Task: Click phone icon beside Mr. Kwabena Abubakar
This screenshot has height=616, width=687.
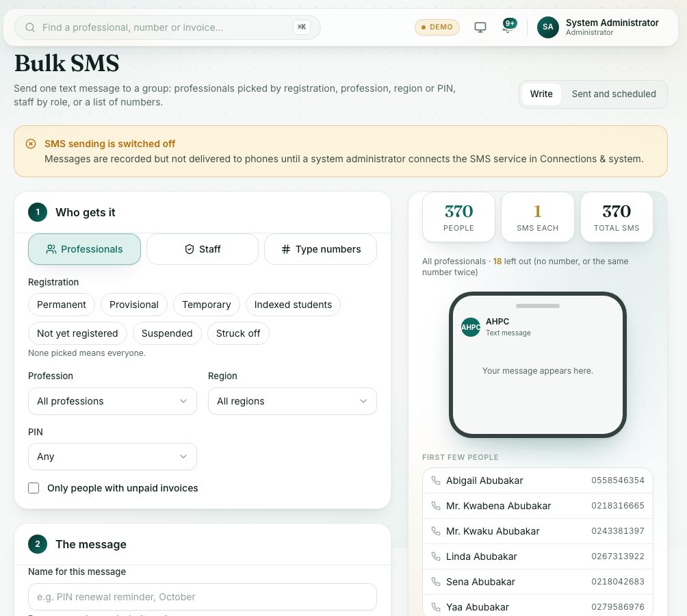Action: (x=435, y=506)
